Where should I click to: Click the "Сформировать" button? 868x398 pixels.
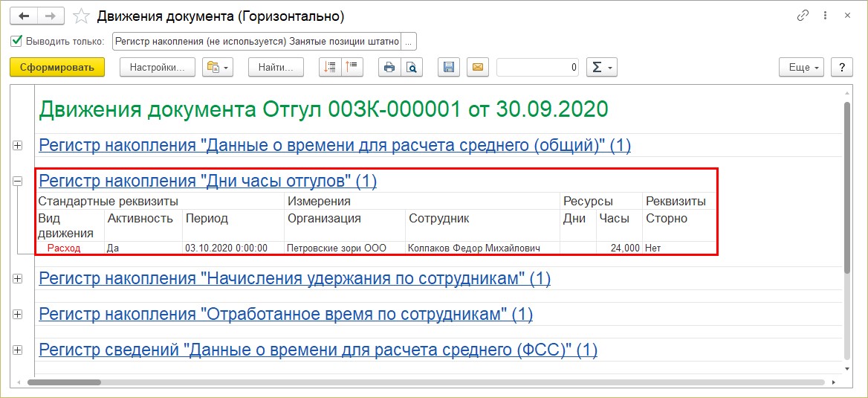57,68
